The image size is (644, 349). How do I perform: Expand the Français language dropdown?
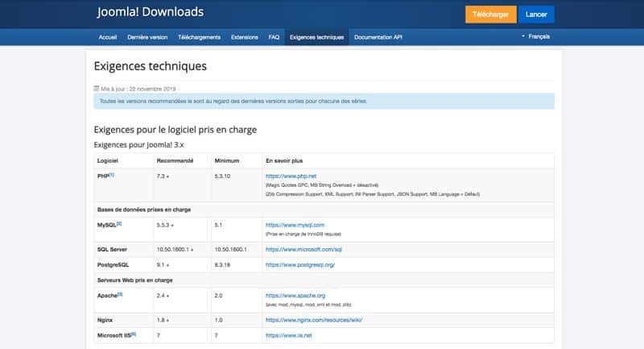[535, 36]
